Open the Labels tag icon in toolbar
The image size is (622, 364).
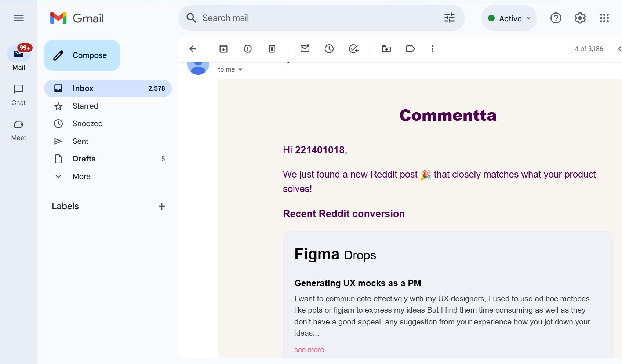[411, 49]
